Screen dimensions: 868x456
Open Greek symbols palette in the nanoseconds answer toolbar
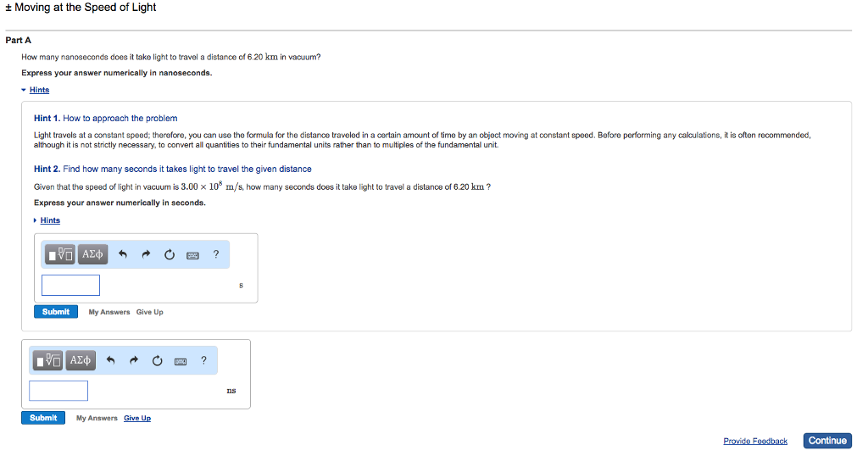80,360
